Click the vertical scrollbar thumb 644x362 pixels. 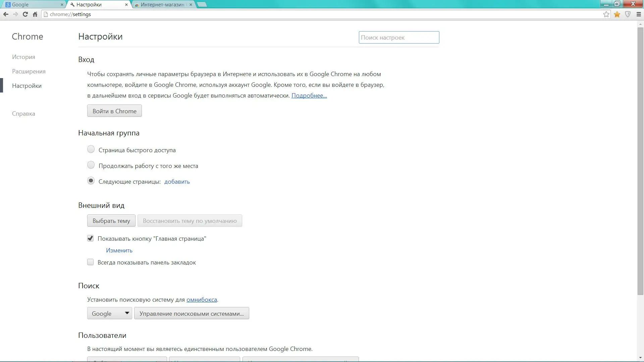[x=640, y=161]
